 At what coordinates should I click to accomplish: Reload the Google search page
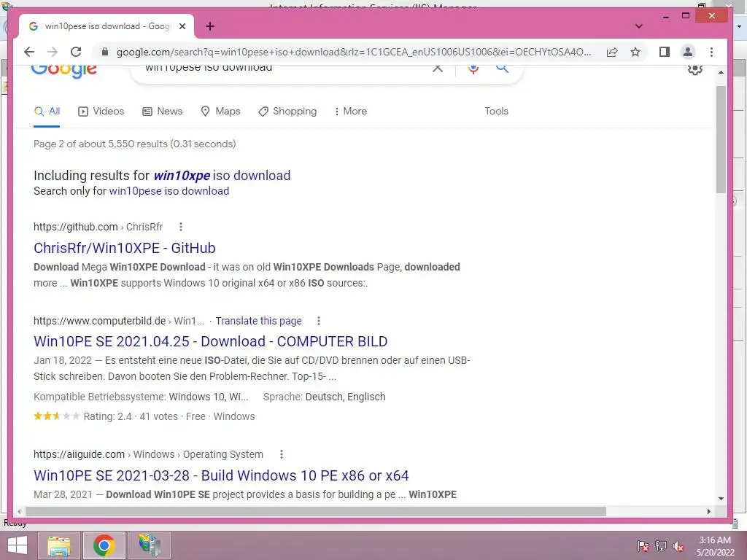coord(76,52)
